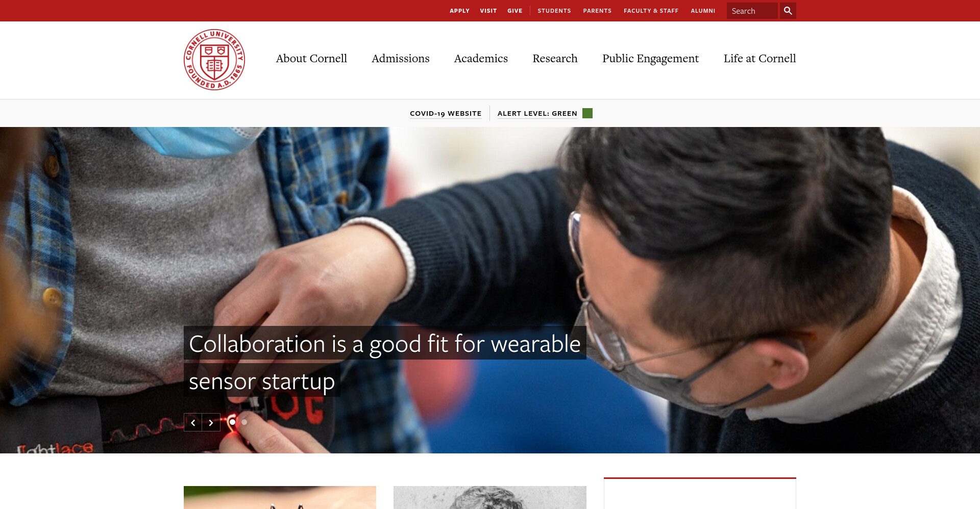The width and height of the screenshot is (980, 509).
Task: Select the first carousel dot indicator
Action: point(232,422)
